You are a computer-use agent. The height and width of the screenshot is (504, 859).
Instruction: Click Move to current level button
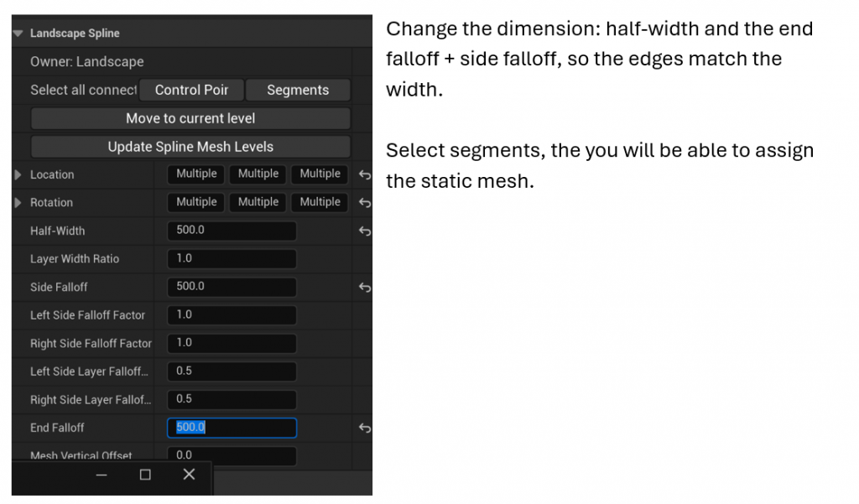190,118
